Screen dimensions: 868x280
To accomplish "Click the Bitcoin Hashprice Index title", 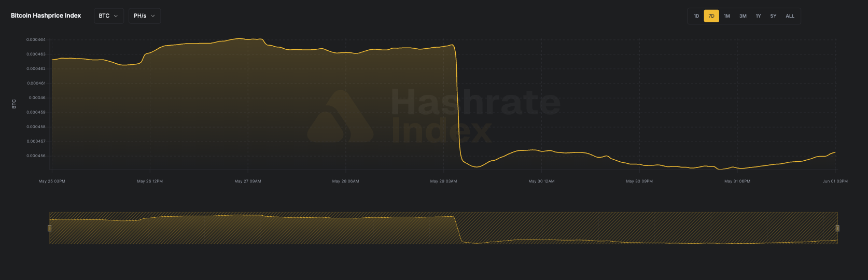I will pos(46,16).
